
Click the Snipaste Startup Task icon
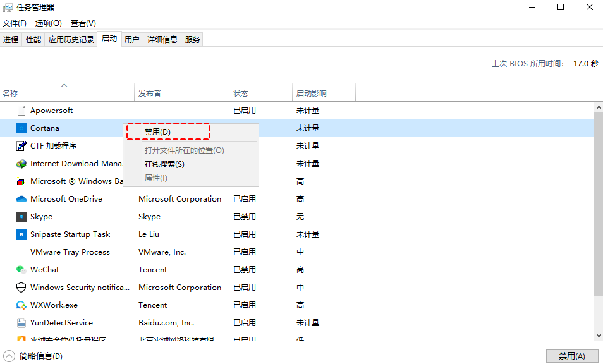point(21,234)
